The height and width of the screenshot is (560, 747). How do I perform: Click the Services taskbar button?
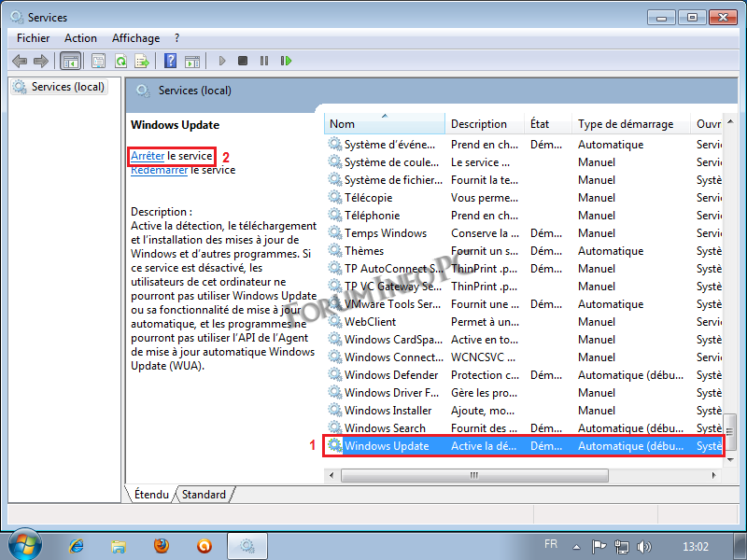point(247,546)
